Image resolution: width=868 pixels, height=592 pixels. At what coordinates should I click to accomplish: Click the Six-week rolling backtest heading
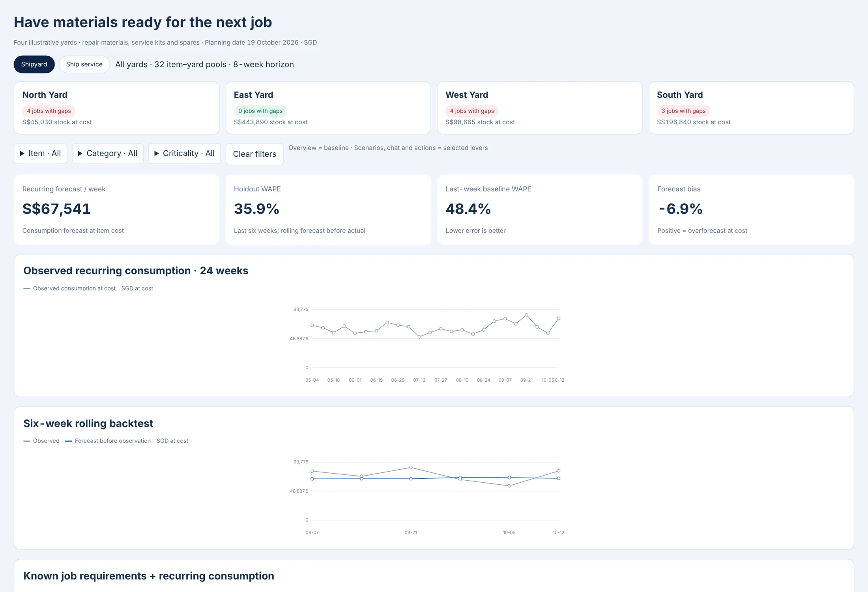tap(88, 423)
